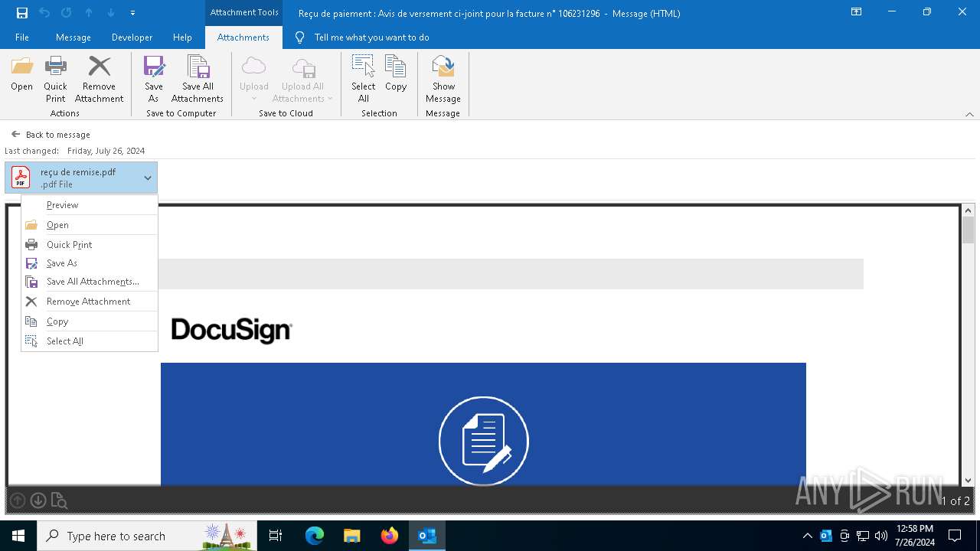The height and width of the screenshot is (551, 980).
Task: Click Select All in Selection group
Action: pyautogui.click(x=363, y=80)
